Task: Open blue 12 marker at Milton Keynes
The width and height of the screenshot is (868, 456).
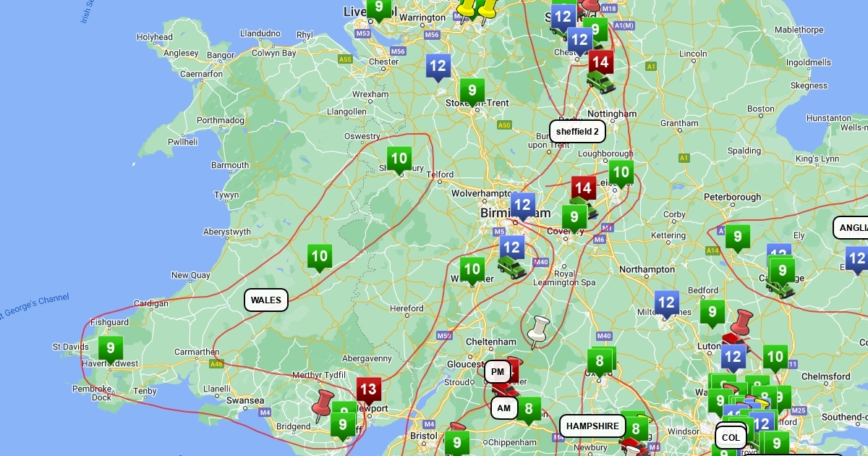Action: [667, 304]
